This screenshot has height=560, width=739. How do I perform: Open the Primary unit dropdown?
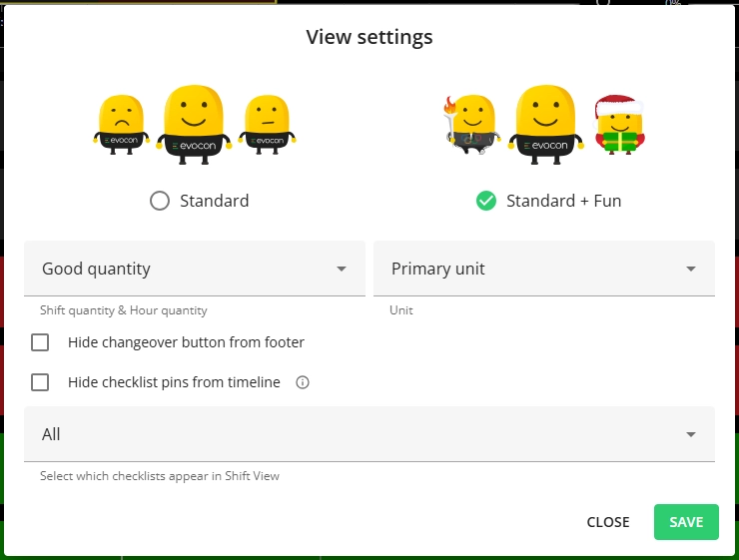click(544, 269)
